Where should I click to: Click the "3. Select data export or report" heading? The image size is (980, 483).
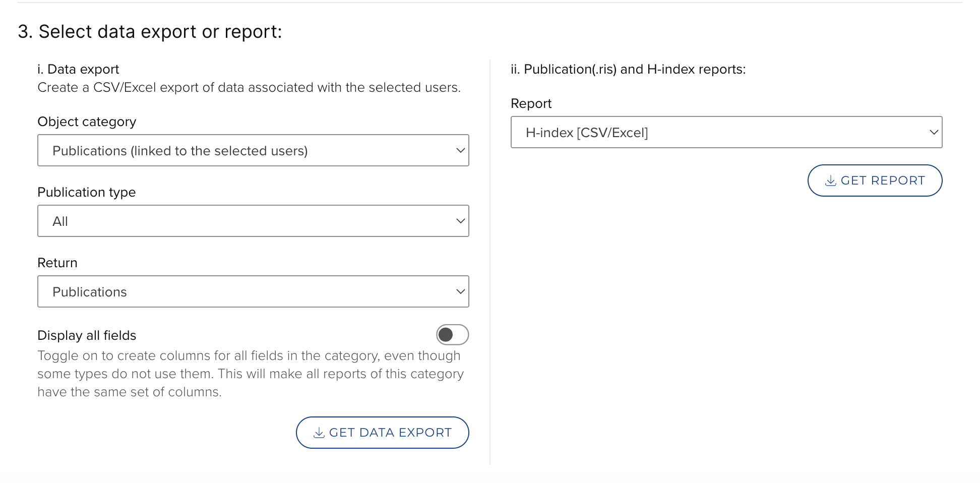pos(150,32)
